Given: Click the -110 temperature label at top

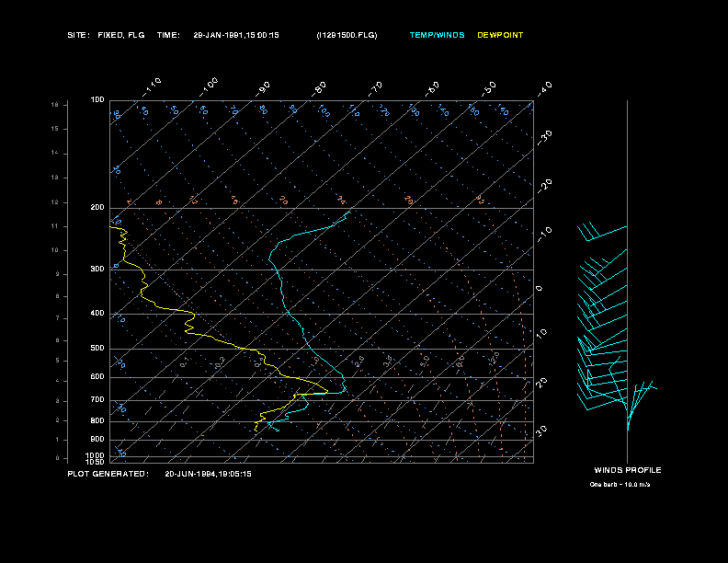Looking at the screenshot, I should pyautogui.click(x=152, y=87).
